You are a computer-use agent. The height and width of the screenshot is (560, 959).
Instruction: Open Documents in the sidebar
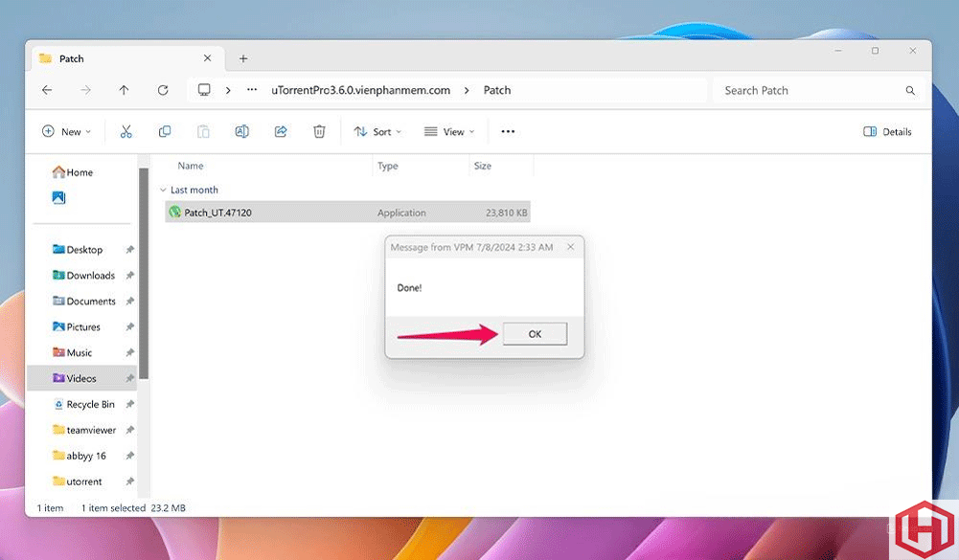(x=83, y=301)
